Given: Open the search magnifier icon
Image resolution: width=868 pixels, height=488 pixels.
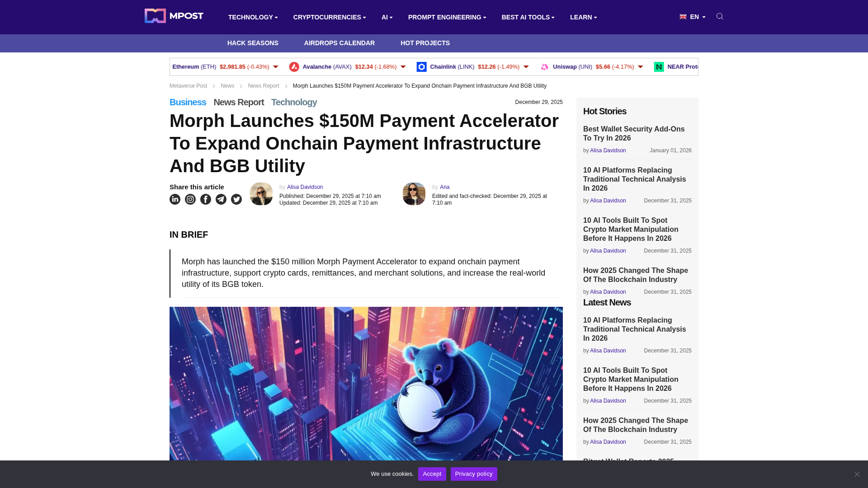Looking at the screenshot, I should (720, 16).
